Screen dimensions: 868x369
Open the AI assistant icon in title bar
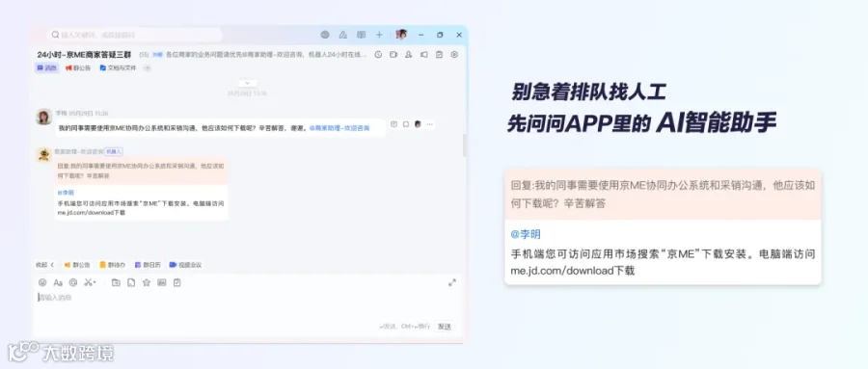coord(325,35)
